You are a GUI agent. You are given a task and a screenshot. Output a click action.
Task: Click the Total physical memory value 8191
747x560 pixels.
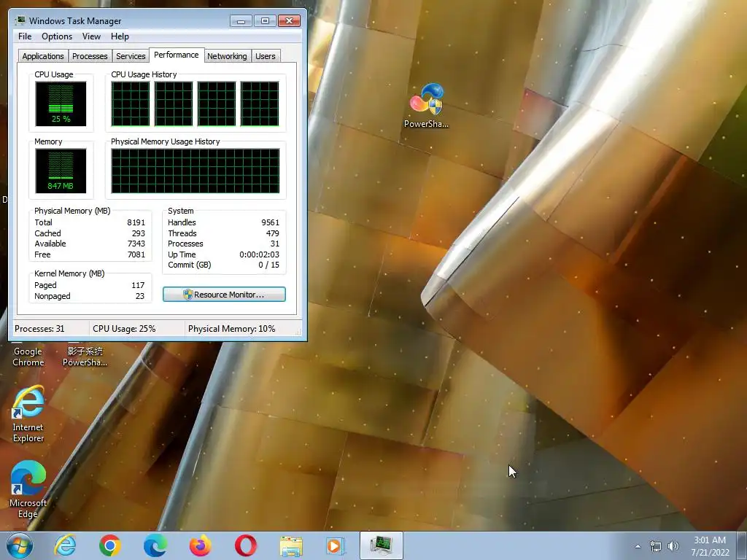point(136,222)
